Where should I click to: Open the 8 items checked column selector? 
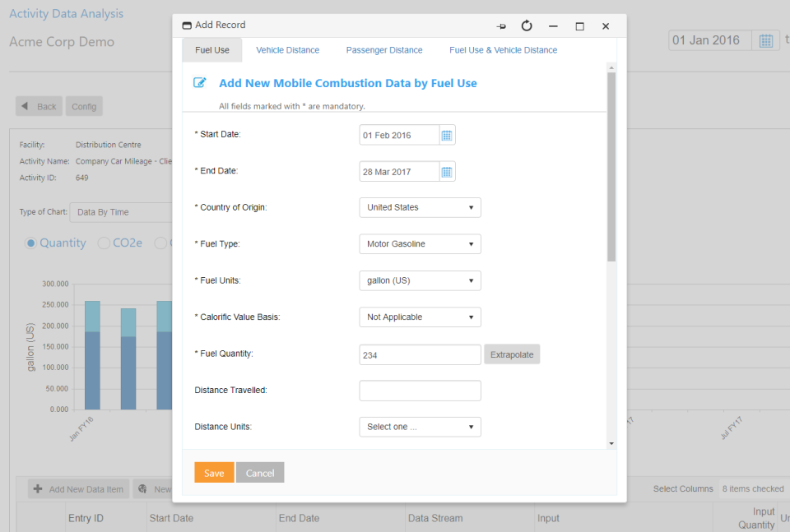click(x=754, y=488)
